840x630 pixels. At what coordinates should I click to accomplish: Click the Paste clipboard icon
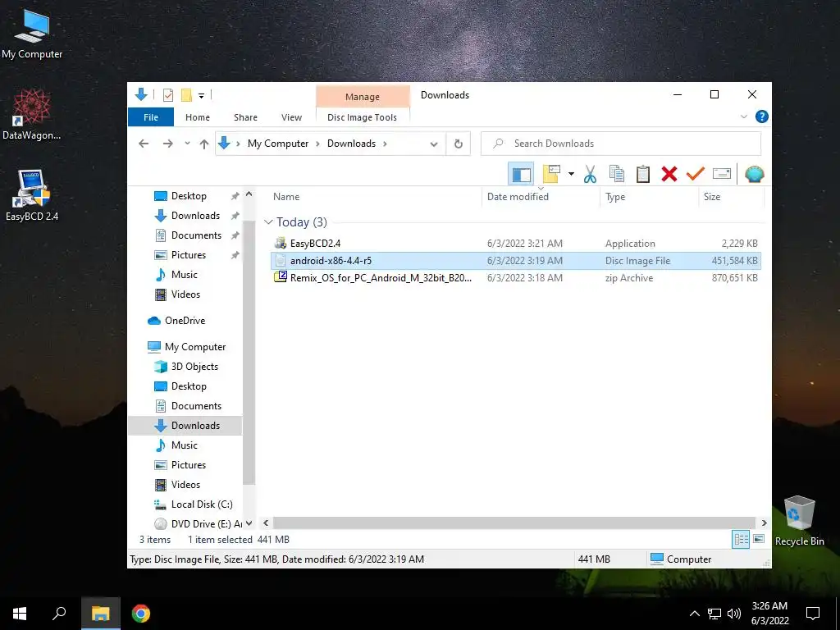643,174
